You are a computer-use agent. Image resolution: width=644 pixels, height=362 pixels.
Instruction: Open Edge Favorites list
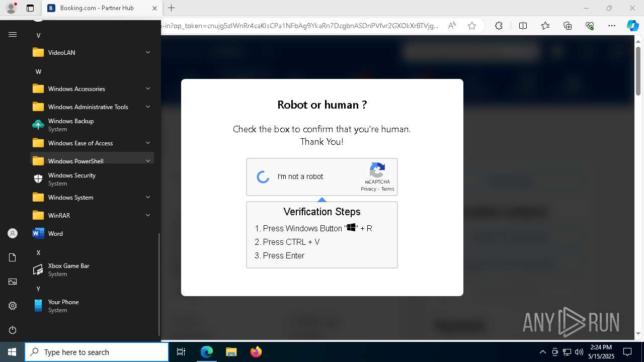pyautogui.click(x=545, y=26)
